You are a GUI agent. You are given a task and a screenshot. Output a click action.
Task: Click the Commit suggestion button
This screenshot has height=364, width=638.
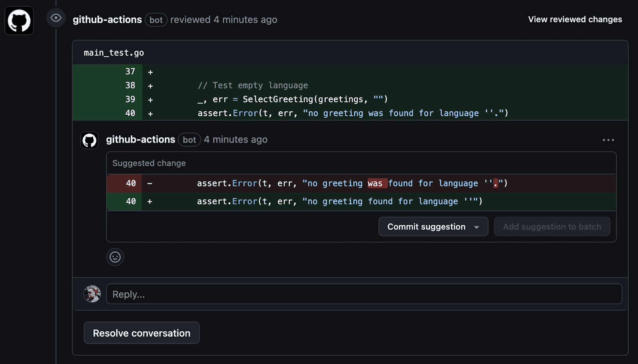coord(426,227)
